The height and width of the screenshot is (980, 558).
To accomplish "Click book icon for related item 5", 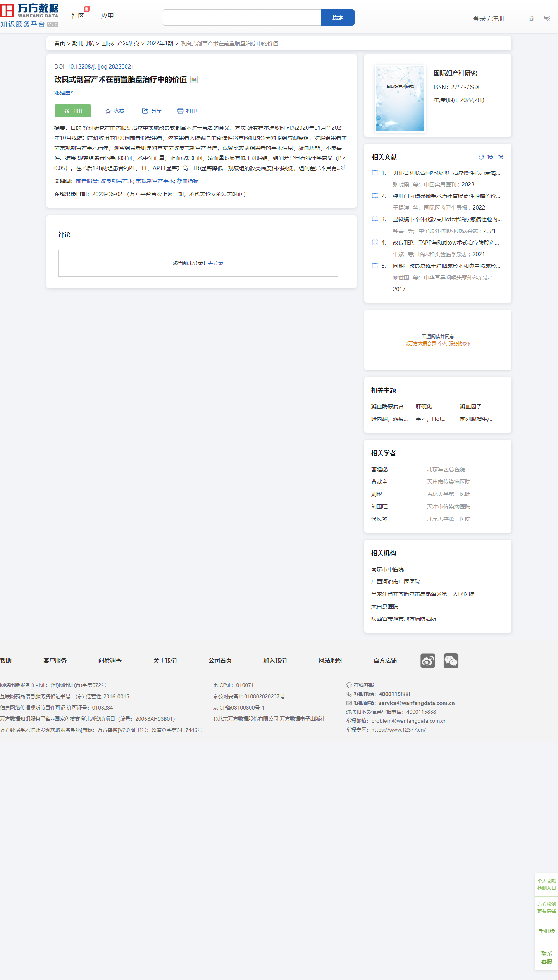I will [x=375, y=266].
